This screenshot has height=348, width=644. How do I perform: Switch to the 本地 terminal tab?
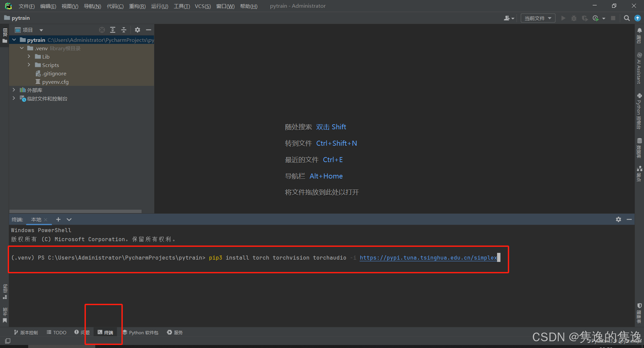(x=36, y=219)
